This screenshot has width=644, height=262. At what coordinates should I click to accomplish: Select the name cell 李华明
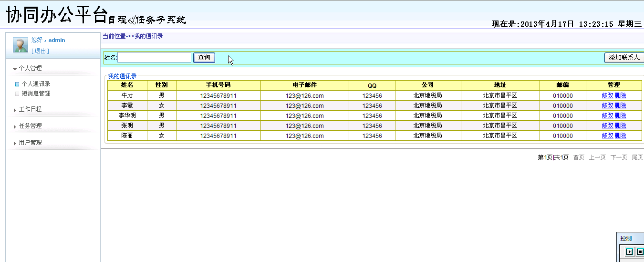click(127, 115)
